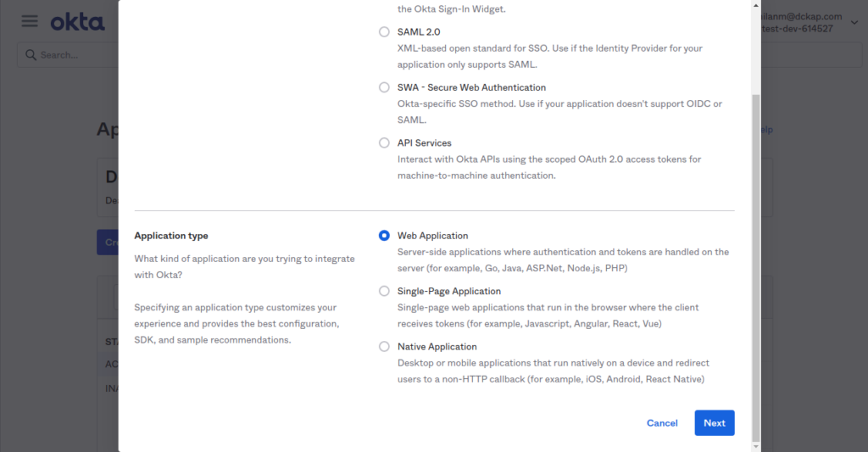868x452 pixels.
Task: Click the scrollbar up arrow in dialog
Action: click(755, 5)
